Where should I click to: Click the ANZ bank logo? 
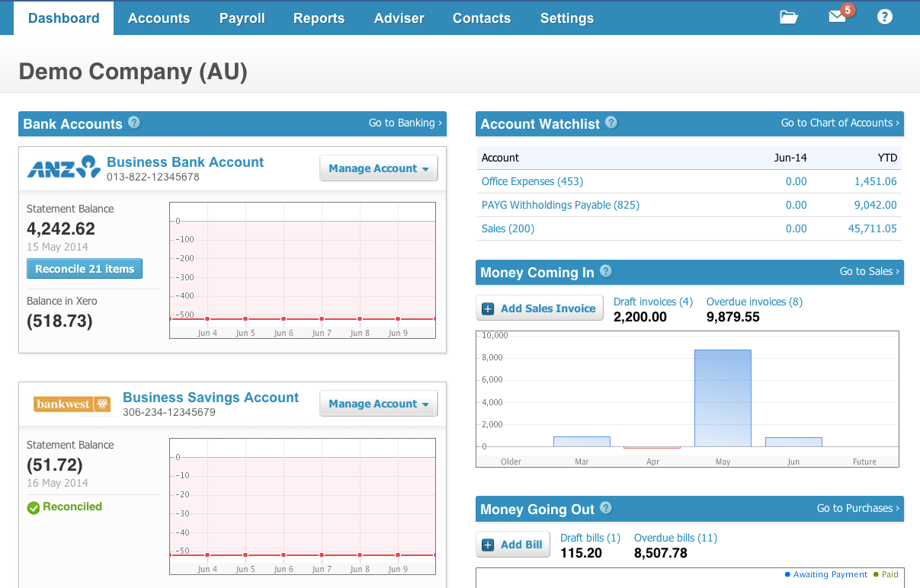click(x=63, y=168)
